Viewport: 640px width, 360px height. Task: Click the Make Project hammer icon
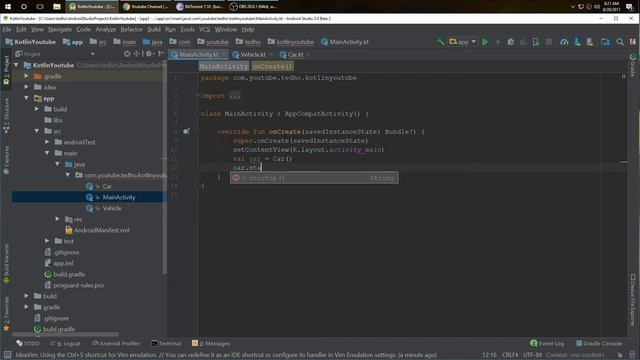click(x=440, y=42)
